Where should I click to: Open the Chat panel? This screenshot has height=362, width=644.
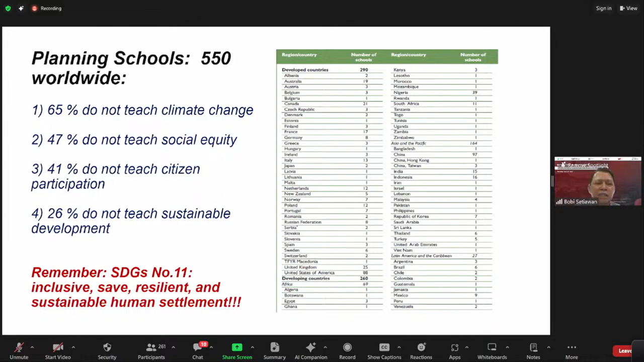[x=198, y=351]
